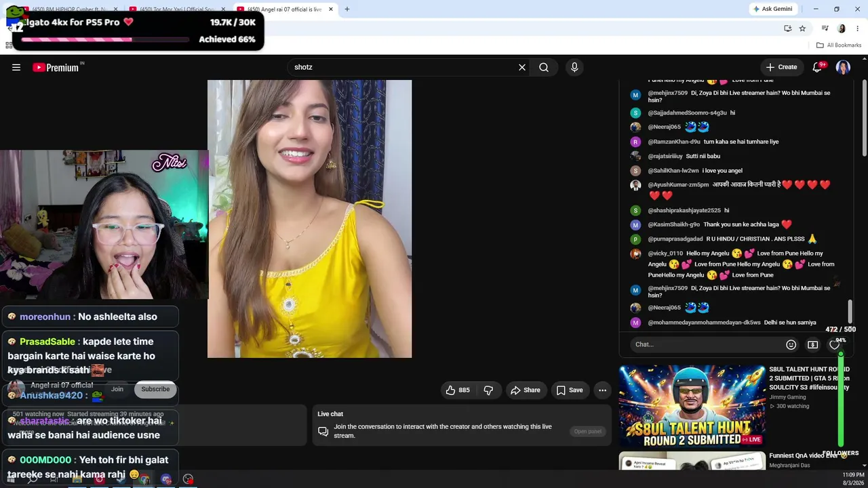Viewport: 868px width, 488px height.
Task: Focus the live chat message field
Action: point(707,344)
